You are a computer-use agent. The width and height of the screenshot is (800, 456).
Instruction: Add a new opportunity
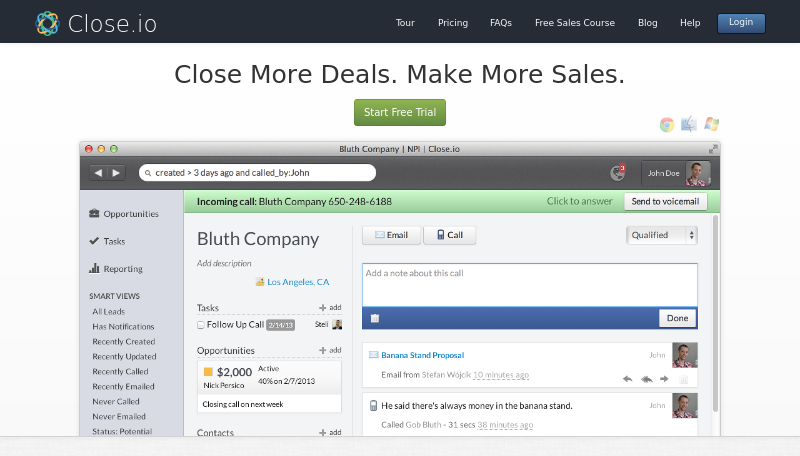pyautogui.click(x=330, y=350)
